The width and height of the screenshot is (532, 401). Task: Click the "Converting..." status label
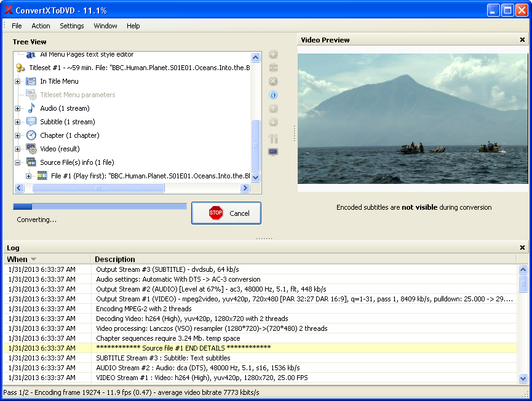click(37, 220)
